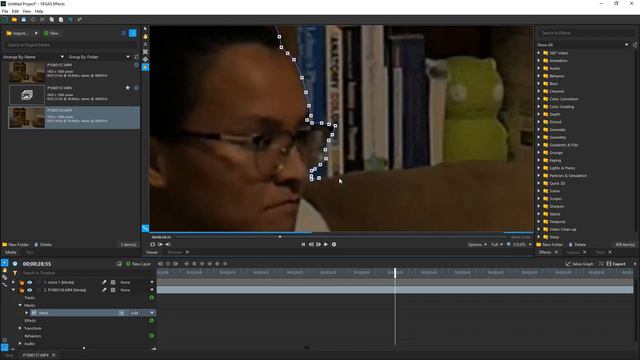The image size is (640, 360).
Task: Click the Open project folder icon in top toolbar
Action: (14, 20)
